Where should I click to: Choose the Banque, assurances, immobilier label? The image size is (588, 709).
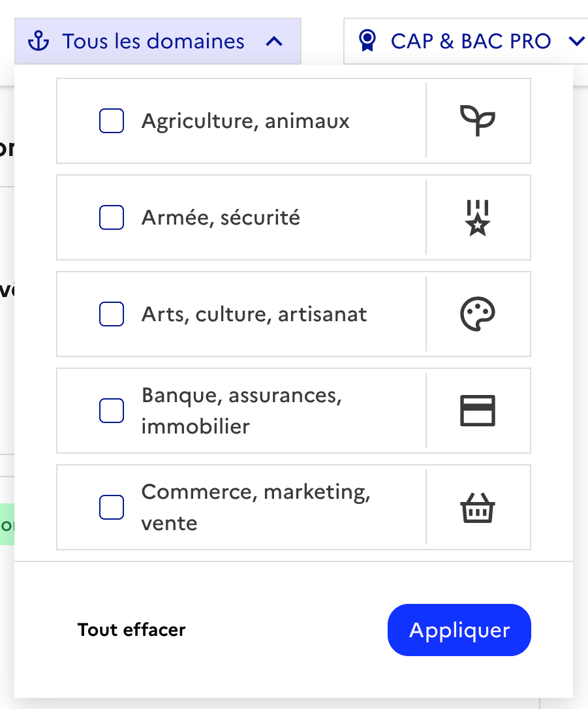(x=241, y=411)
